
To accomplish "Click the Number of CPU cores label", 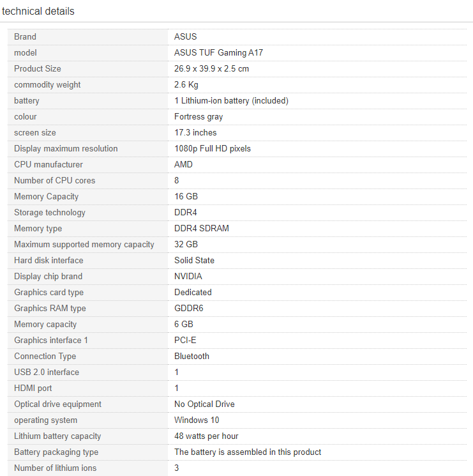I will pos(55,181).
